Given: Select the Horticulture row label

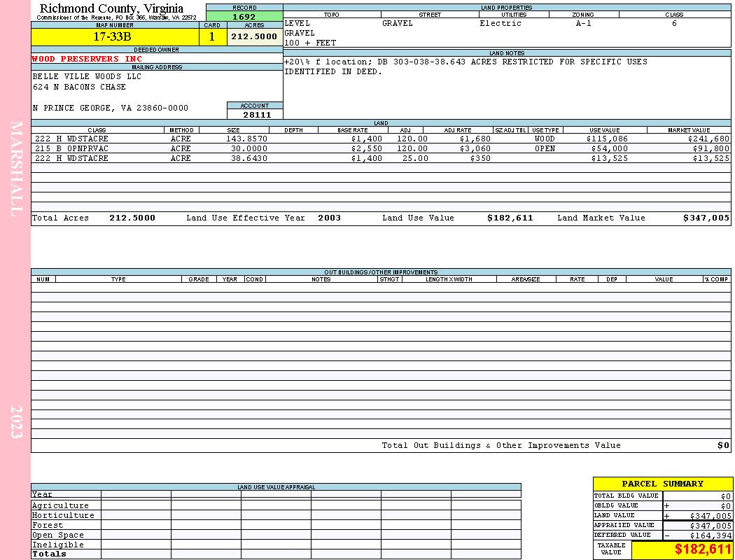Looking at the screenshot, I should point(63,515).
